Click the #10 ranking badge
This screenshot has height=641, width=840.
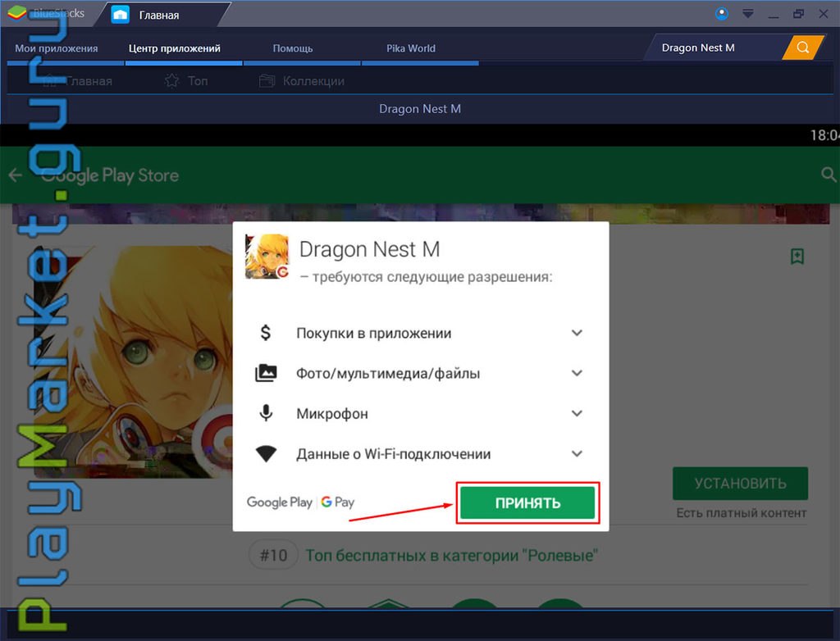click(273, 555)
